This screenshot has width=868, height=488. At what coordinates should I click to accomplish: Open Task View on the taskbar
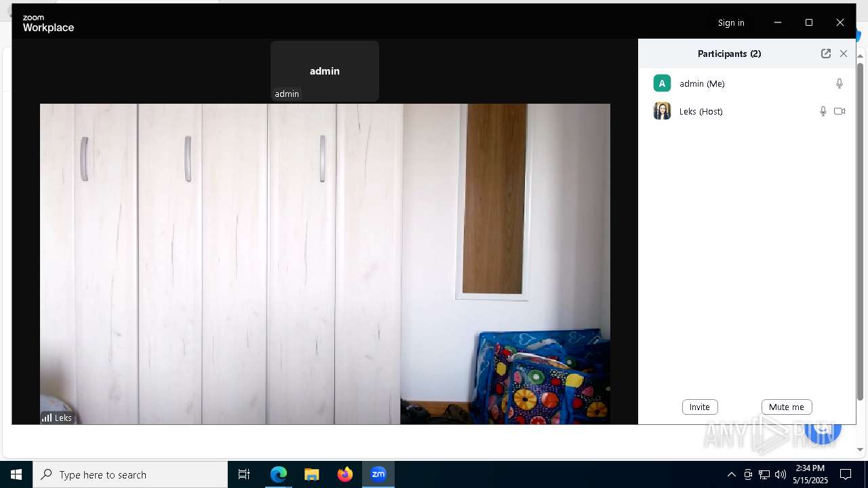click(x=244, y=474)
